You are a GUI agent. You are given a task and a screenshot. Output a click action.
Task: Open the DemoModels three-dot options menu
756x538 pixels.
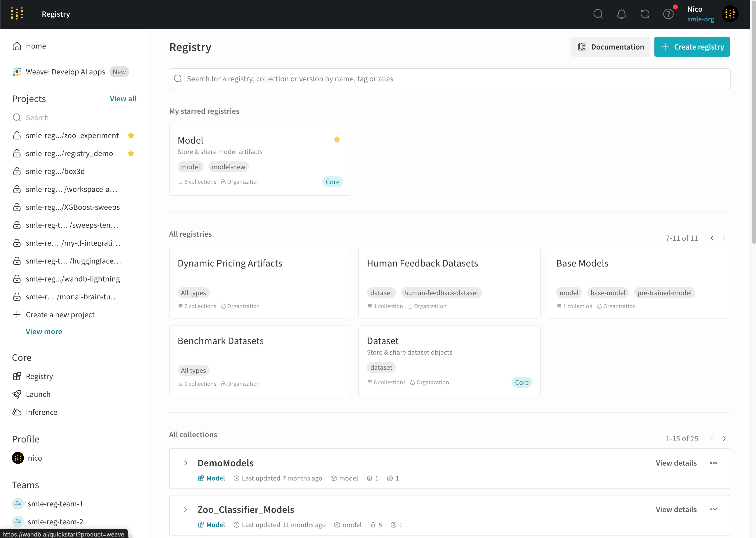[x=713, y=463]
